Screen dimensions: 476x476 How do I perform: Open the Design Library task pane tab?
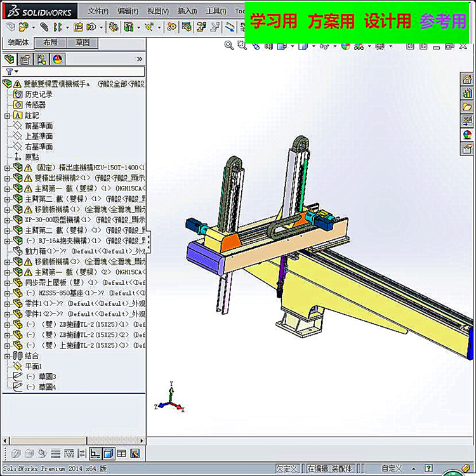coord(467,93)
